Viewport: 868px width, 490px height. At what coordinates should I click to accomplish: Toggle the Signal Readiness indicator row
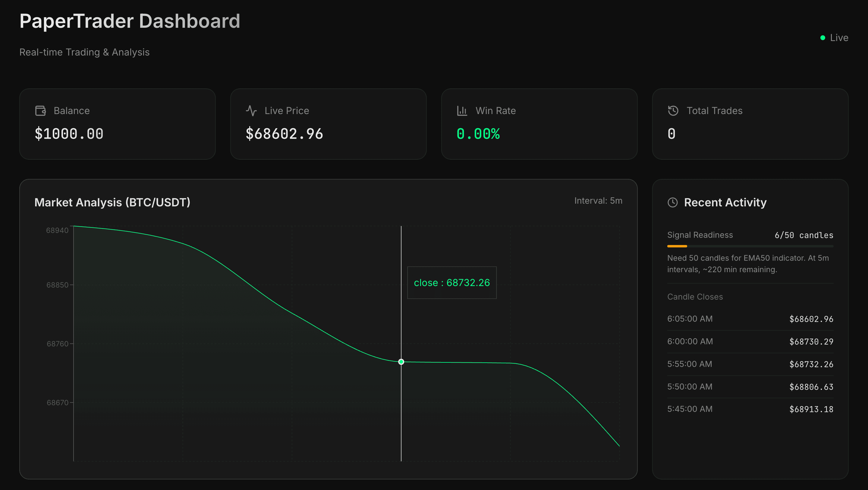[750, 235]
